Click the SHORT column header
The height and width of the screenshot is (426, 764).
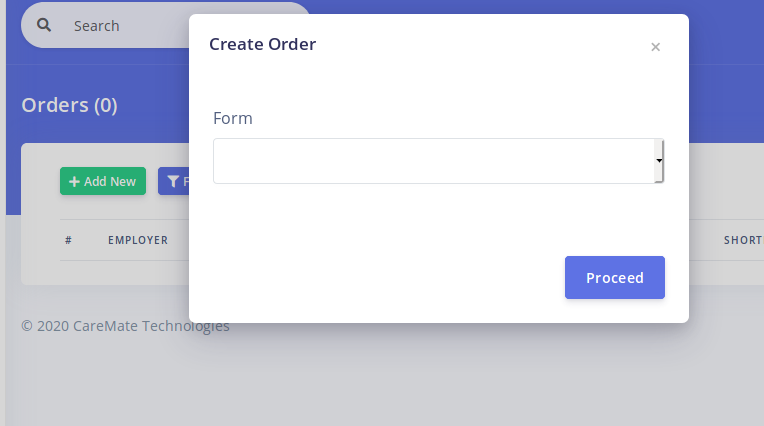[742, 240]
